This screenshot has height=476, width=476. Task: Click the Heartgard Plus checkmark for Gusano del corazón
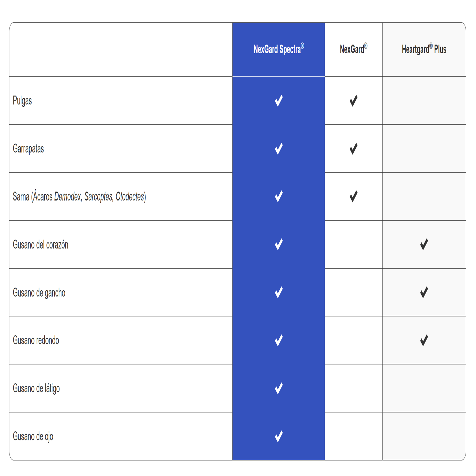[x=424, y=244]
